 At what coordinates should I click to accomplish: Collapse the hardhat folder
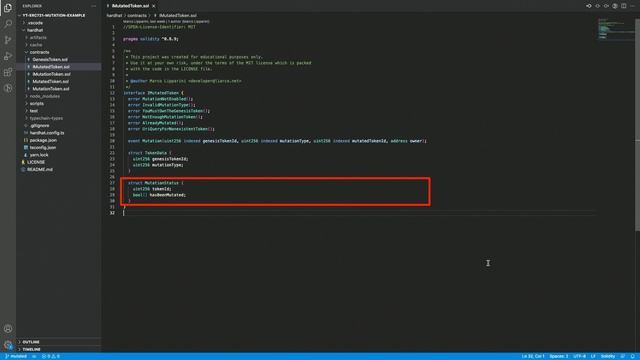pos(35,30)
